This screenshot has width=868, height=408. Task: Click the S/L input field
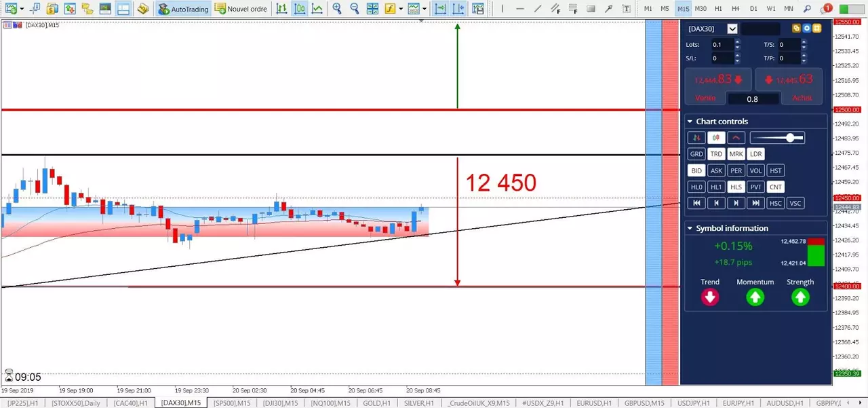[722, 58]
